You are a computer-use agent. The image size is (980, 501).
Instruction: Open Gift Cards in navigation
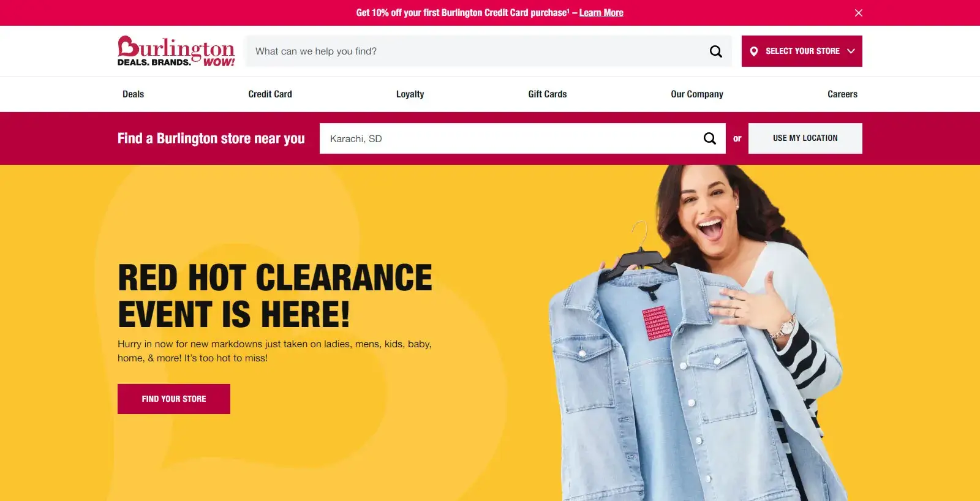tap(548, 94)
